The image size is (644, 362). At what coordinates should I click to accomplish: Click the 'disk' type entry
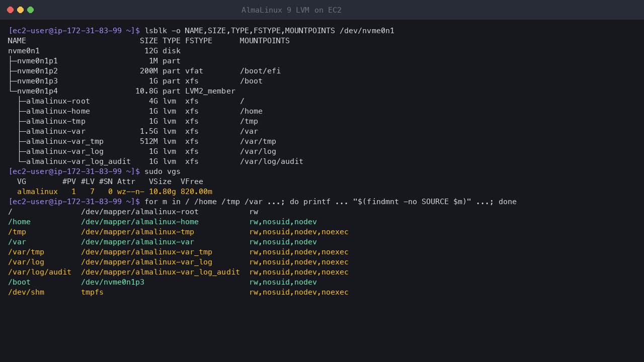pos(172,51)
